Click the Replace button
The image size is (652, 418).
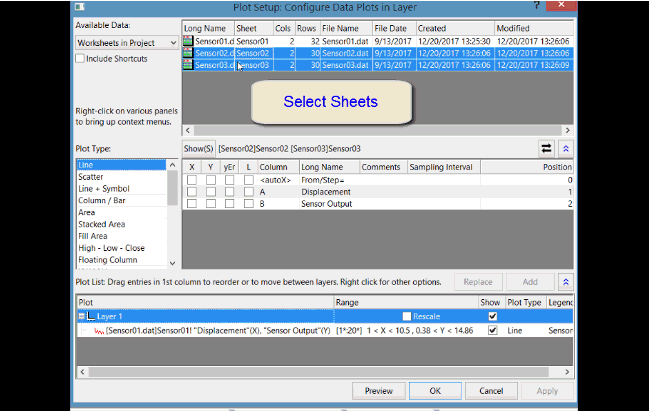click(x=478, y=282)
